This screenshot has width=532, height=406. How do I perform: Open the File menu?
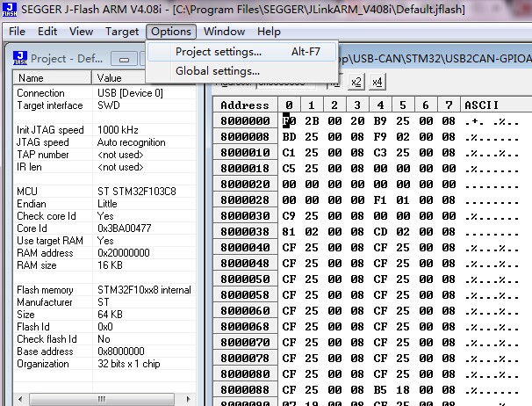pos(17,32)
